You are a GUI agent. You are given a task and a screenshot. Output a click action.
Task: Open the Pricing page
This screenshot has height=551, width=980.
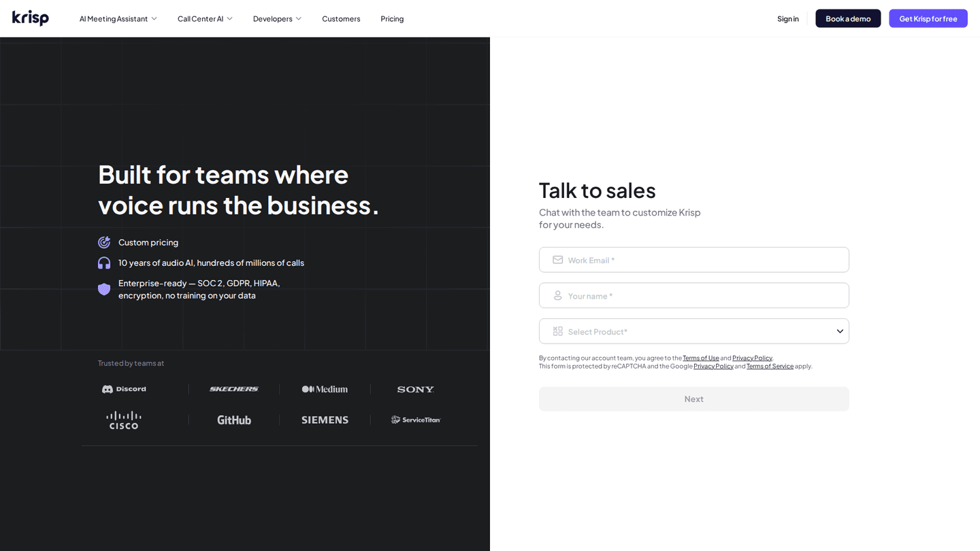(392, 19)
